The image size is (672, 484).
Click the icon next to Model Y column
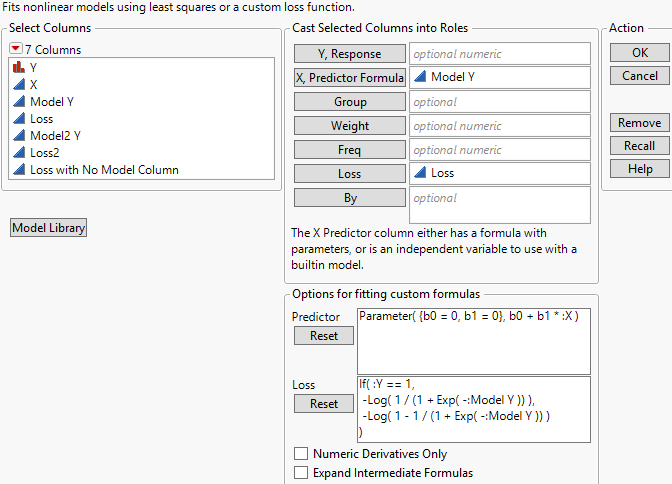click(x=19, y=102)
